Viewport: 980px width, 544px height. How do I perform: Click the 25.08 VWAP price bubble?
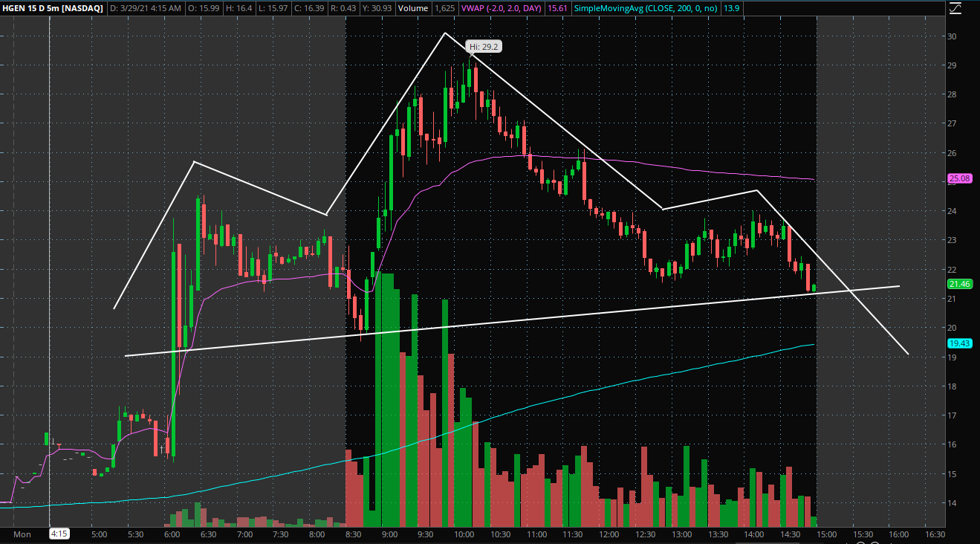click(x=959, y=178)
